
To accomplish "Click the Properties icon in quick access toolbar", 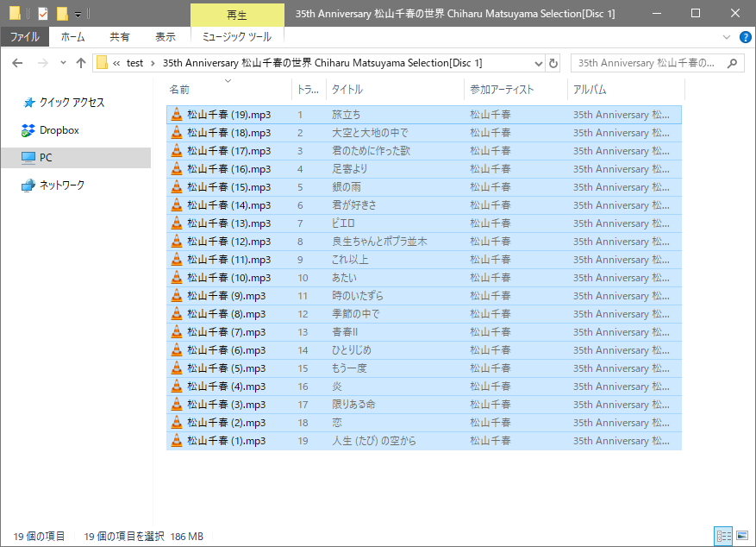I will 42,14.
